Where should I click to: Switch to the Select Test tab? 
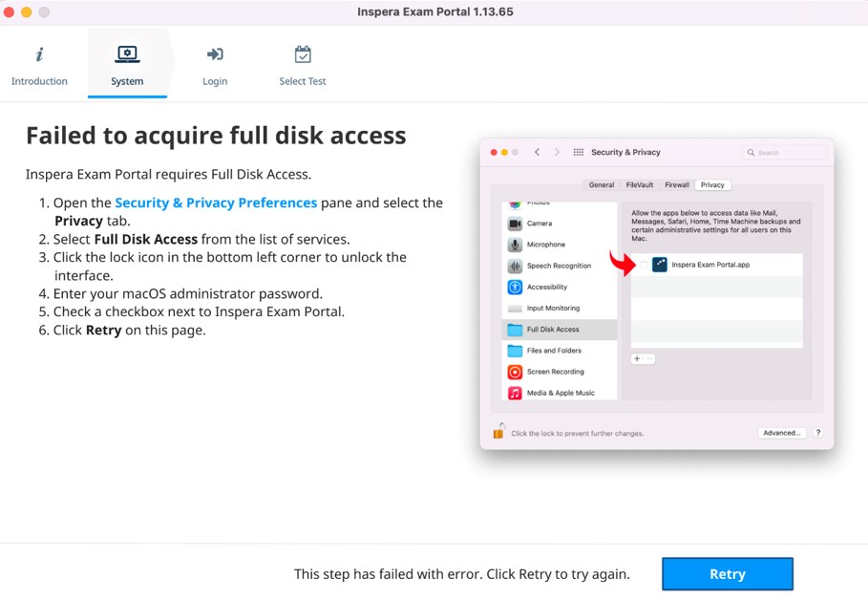303,65
